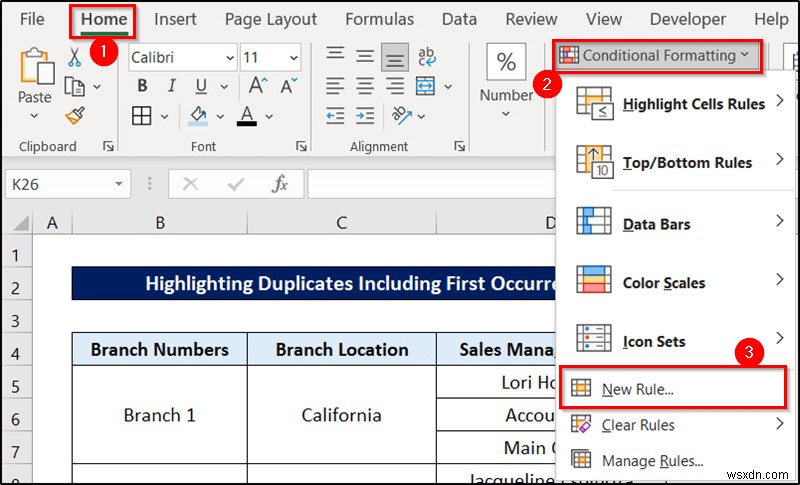This screenshot has width=800, height=485.
Task: Switch to Page Layout tab
Action: tap(271, 19)
